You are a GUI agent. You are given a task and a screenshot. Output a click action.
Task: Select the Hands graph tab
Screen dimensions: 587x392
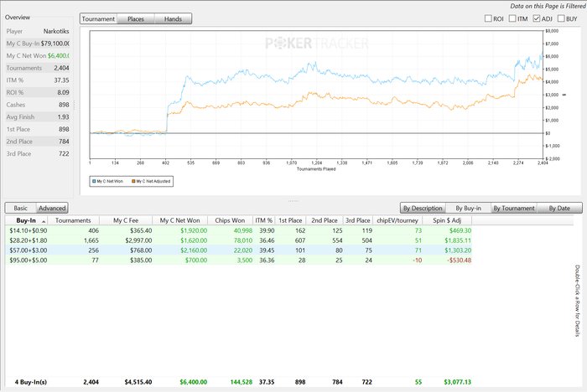pyautogui.click(x=173, y=18)
